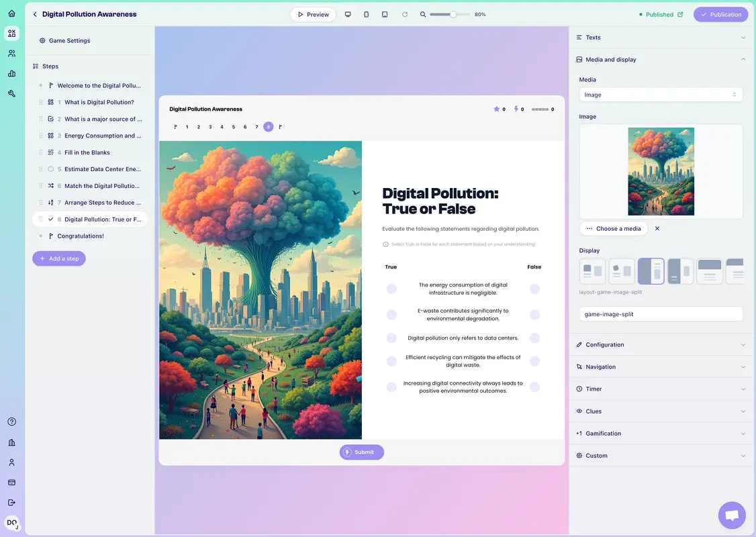This screenshot has height=537, width=756.
Task: Open the Media type dropdown showing Image
Action: tap(660, 95)
